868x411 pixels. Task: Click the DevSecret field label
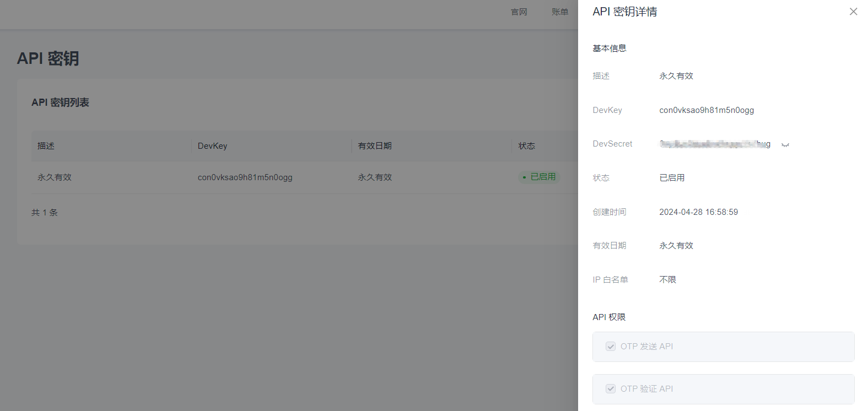[x=612, y=144]
